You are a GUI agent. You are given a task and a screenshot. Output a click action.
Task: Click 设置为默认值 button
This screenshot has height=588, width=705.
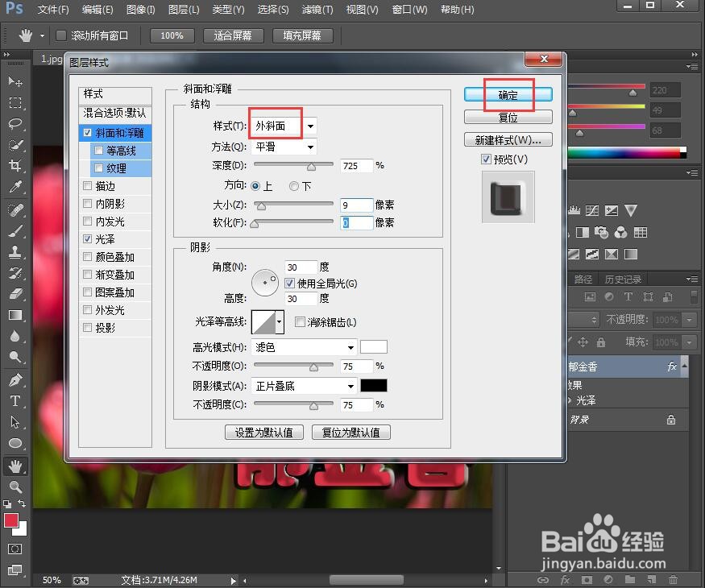(264, 433)
